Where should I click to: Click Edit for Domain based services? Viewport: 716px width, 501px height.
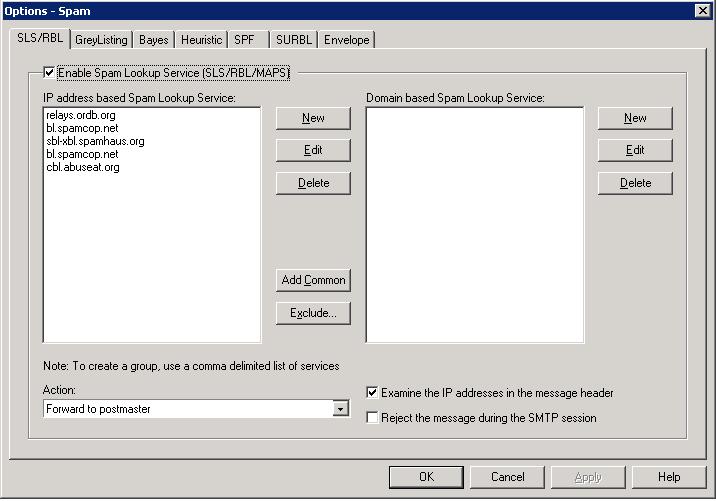pos(635,150)
